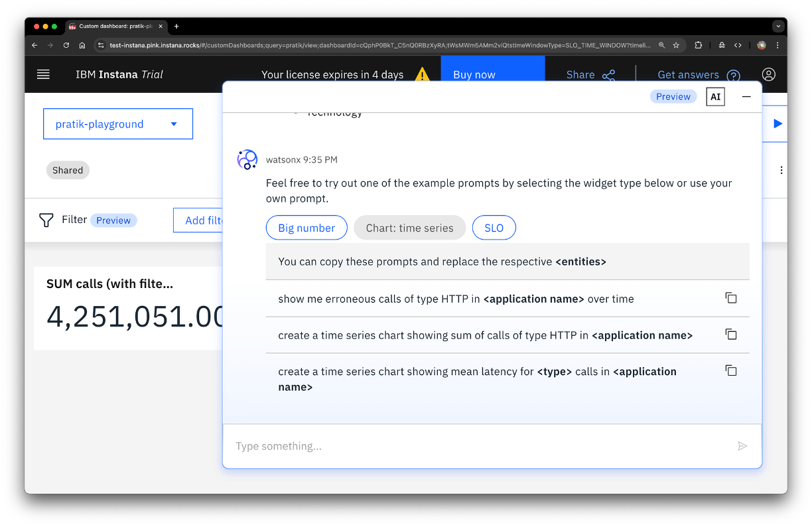The height and width of the screenshot is (527, 812).
Task: Open the dashboard three-dot overflow menu
Action: coord(781,170)
